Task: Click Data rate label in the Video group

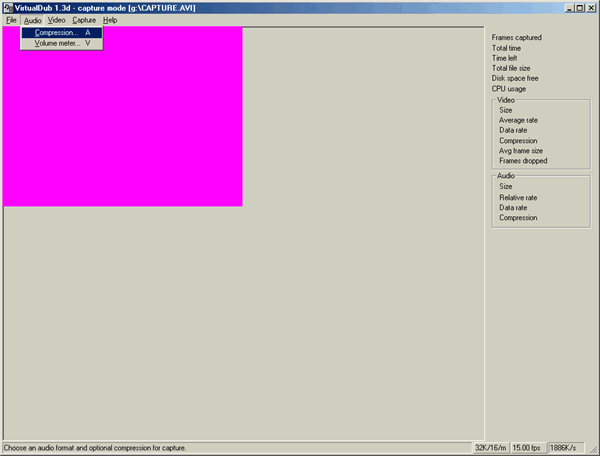Action: [513, 130]
